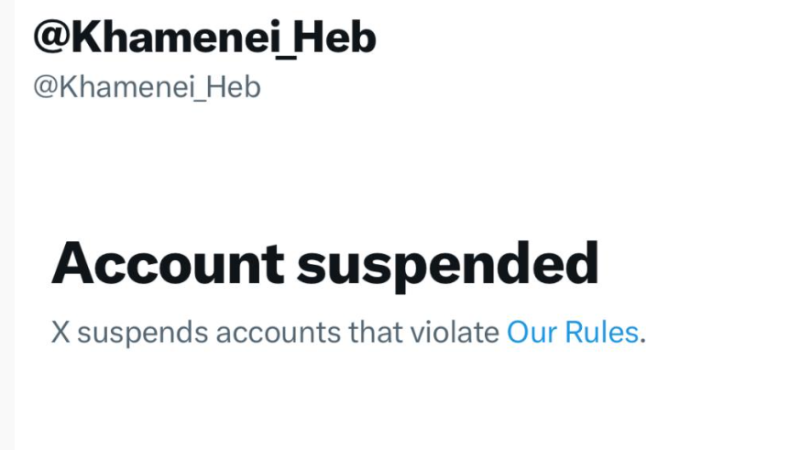
Task: Open the "Our Rules" link
Action: pos(572,332)
